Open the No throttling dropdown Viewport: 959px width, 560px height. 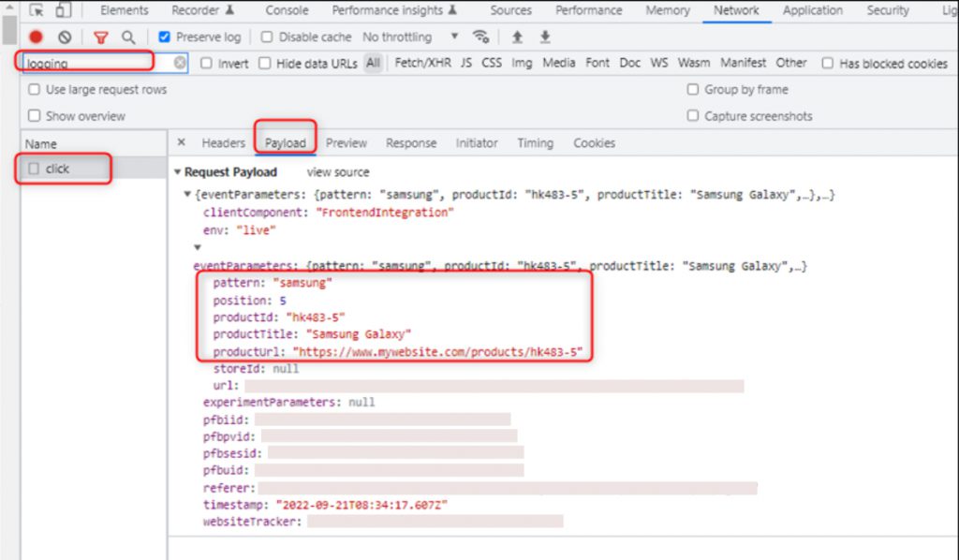coord(410,37)
